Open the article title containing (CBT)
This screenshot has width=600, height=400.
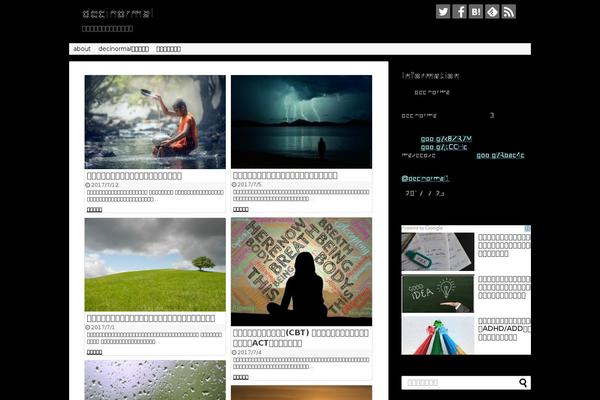(301, 338)
